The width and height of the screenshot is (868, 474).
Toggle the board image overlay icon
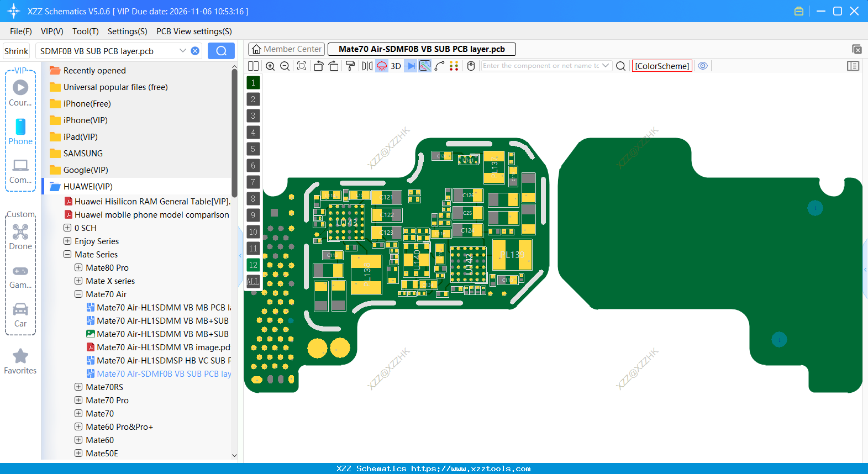pos(425,66)
